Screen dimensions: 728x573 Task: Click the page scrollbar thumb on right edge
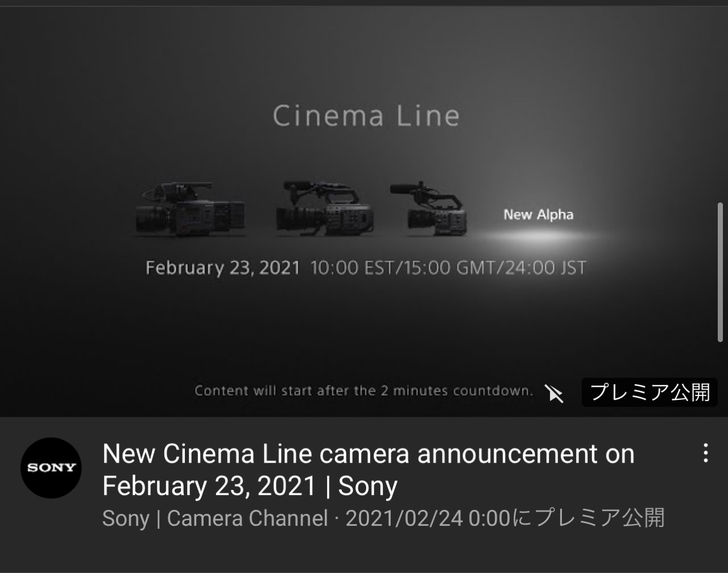721,272
